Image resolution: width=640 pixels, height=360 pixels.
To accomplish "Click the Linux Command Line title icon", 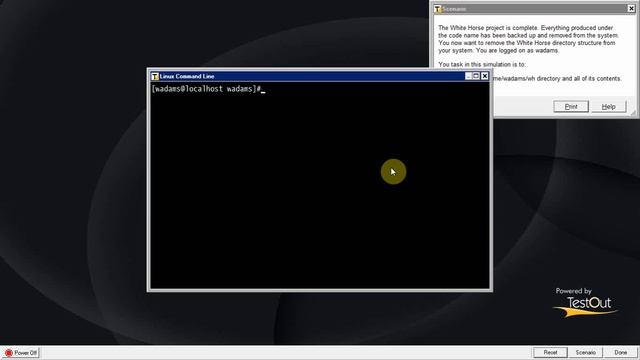I will tap(155, 76).
